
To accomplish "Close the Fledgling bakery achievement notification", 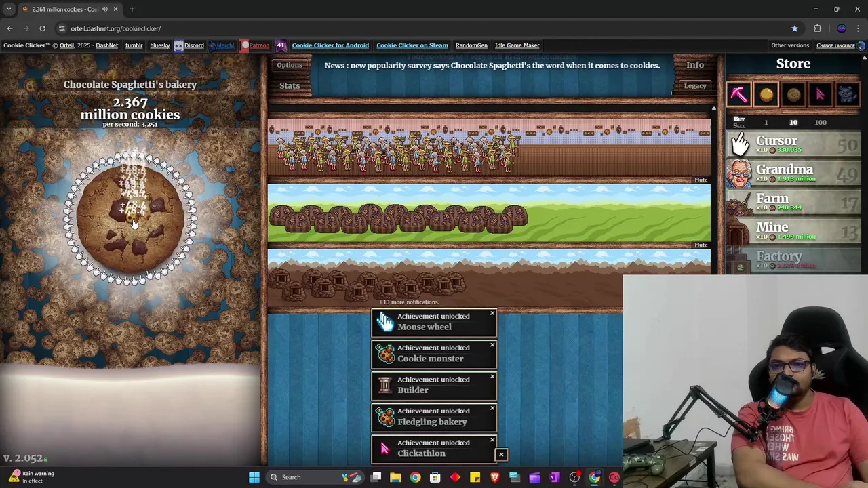I will (x=492, y=409).
